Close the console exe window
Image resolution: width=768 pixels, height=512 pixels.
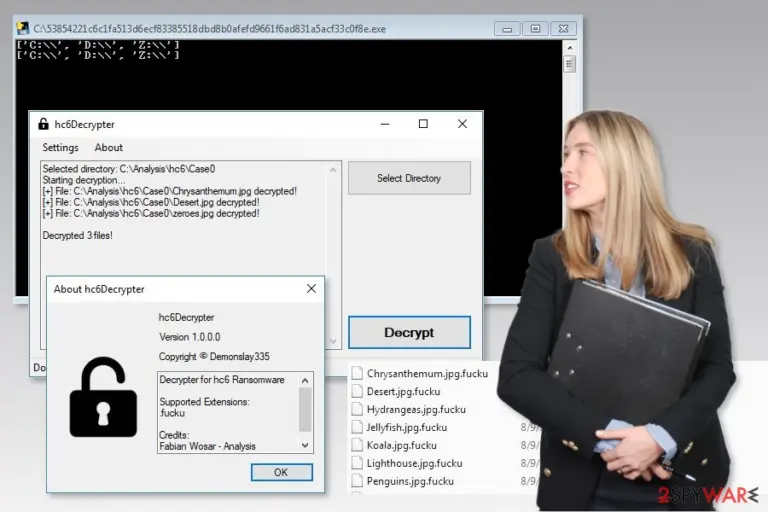(563, 29)
